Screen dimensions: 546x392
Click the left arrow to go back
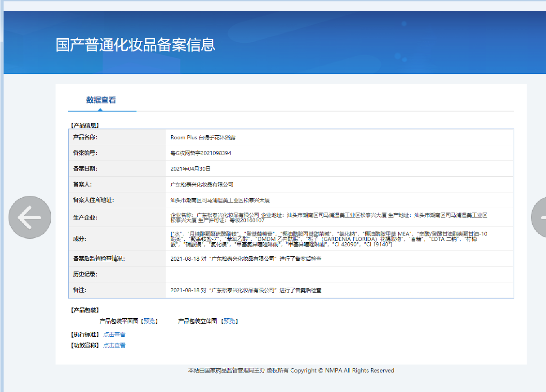click(x=30, y=217)
